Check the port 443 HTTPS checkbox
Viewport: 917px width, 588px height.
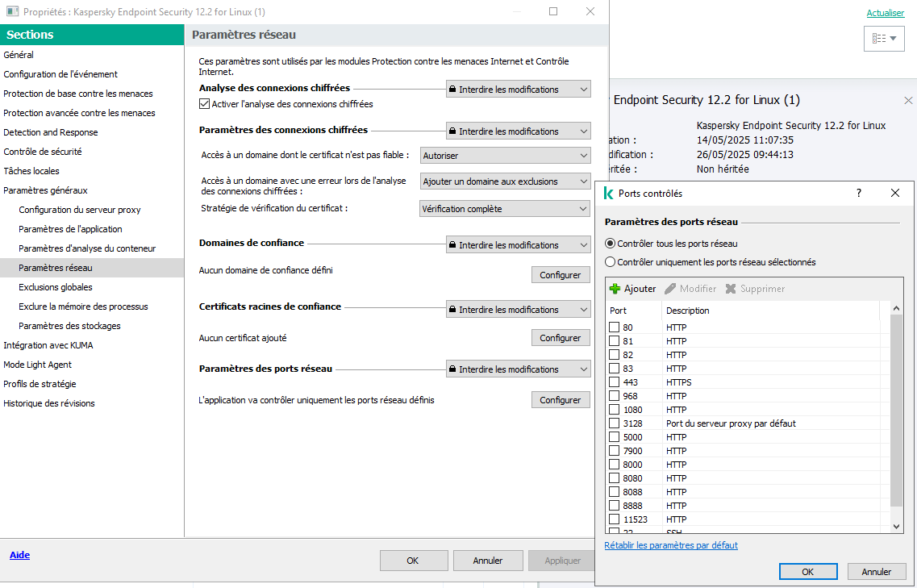614,382
